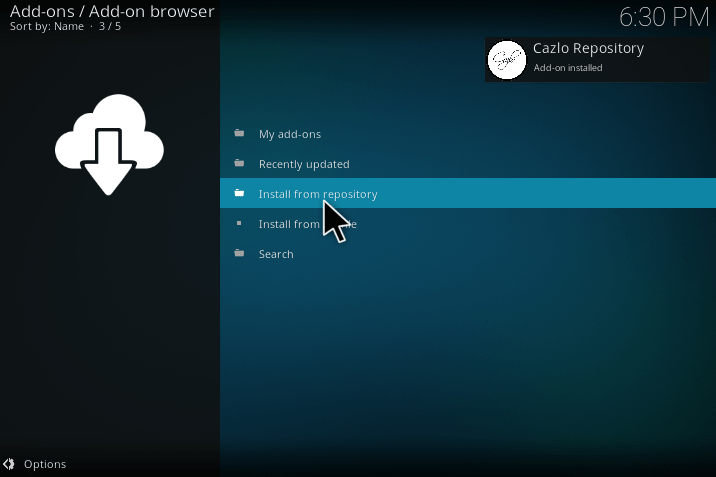716x477 pixels.
Task: Select Install from repository
Action: (x=468, y=194)
